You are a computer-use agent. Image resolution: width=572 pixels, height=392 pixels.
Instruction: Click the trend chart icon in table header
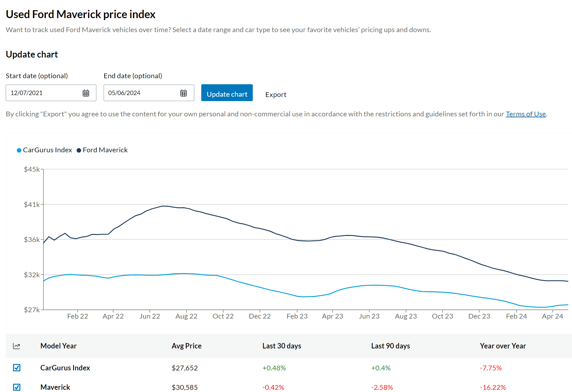click(x=17, y=346)
